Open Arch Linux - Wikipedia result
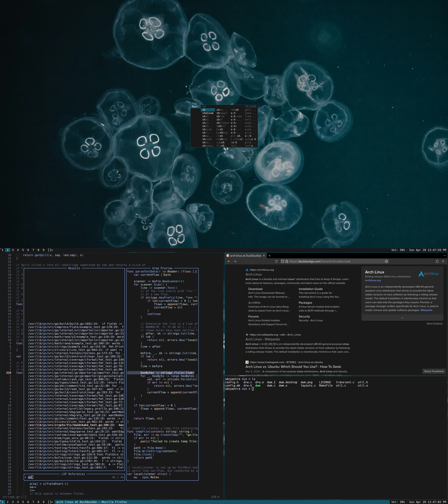 point(262,339)
